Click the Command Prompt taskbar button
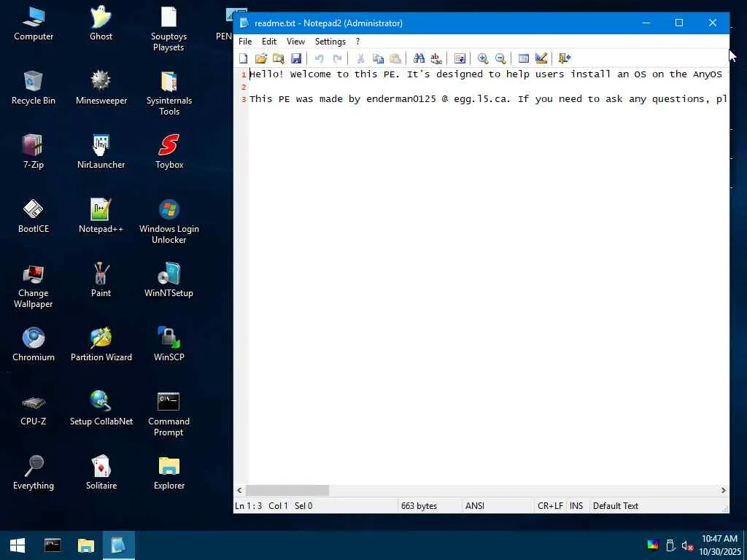 [53, 545]
